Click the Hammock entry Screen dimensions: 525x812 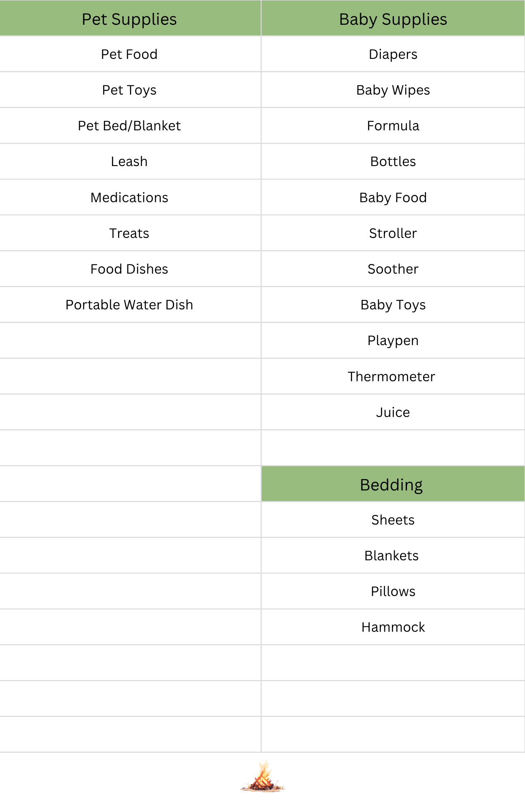click(393, 627)
